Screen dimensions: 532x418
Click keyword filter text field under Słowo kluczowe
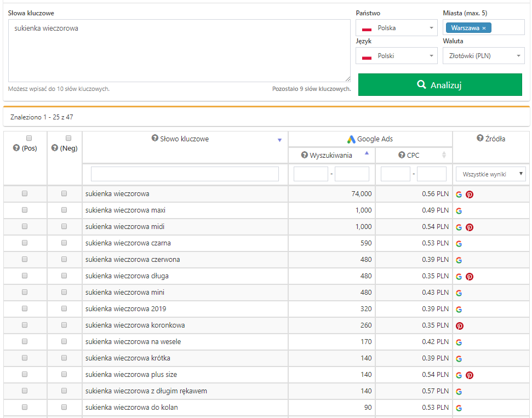pyautogui.click(x=185, y=174)
